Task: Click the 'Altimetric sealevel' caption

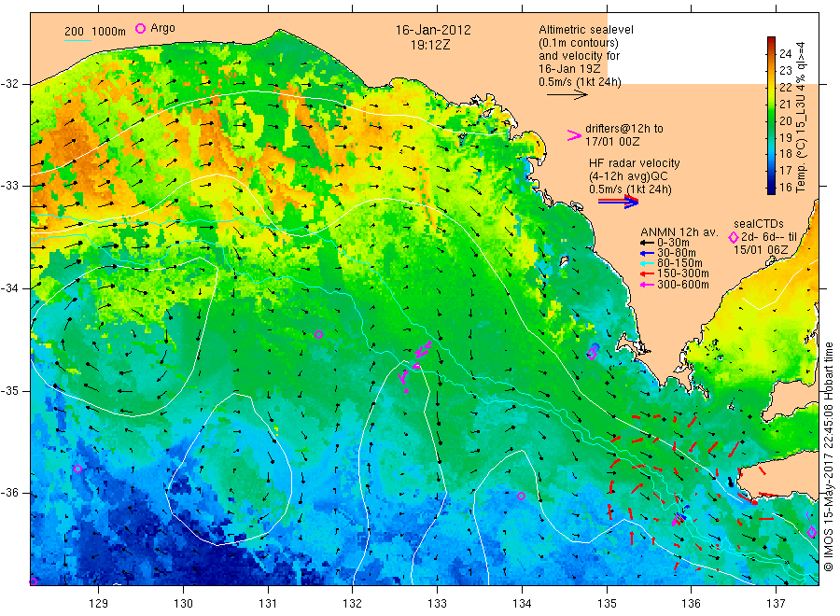Action: click(586, 30)
